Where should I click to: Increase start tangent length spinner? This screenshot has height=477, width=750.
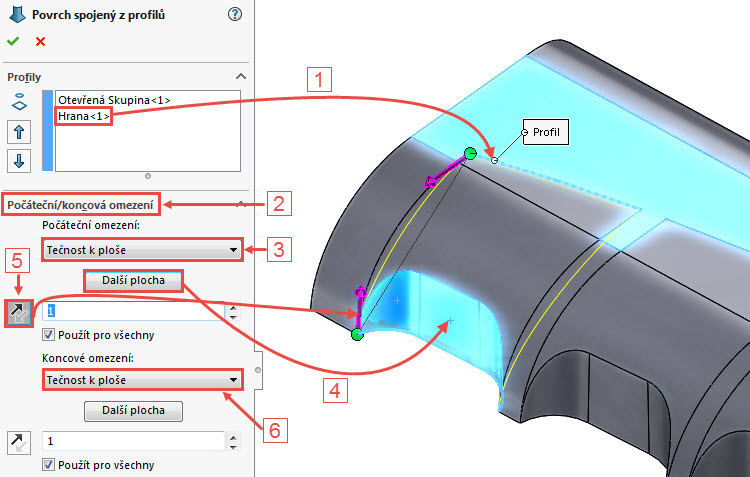(233, 308)
